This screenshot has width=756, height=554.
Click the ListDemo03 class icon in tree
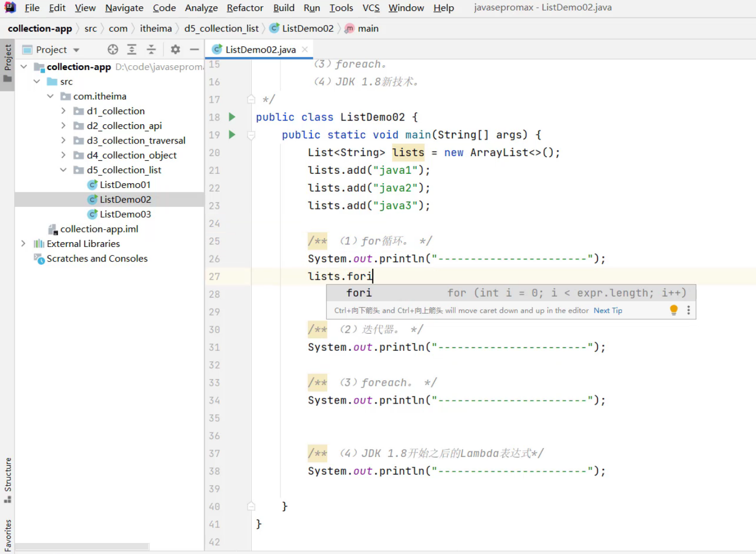92,214
